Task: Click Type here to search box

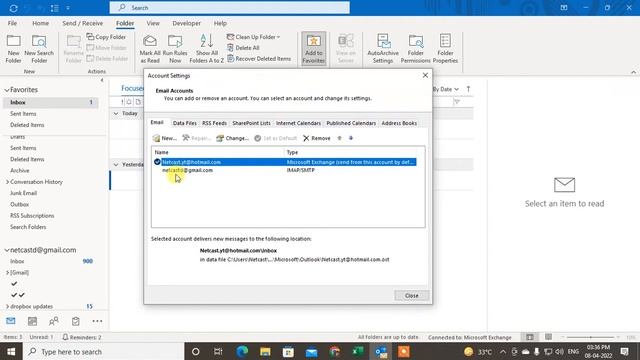Action: [x=104, y=351]
